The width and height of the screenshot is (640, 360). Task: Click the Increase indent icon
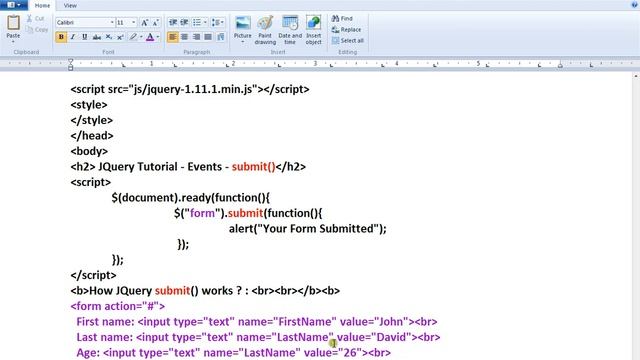[184, 22]
